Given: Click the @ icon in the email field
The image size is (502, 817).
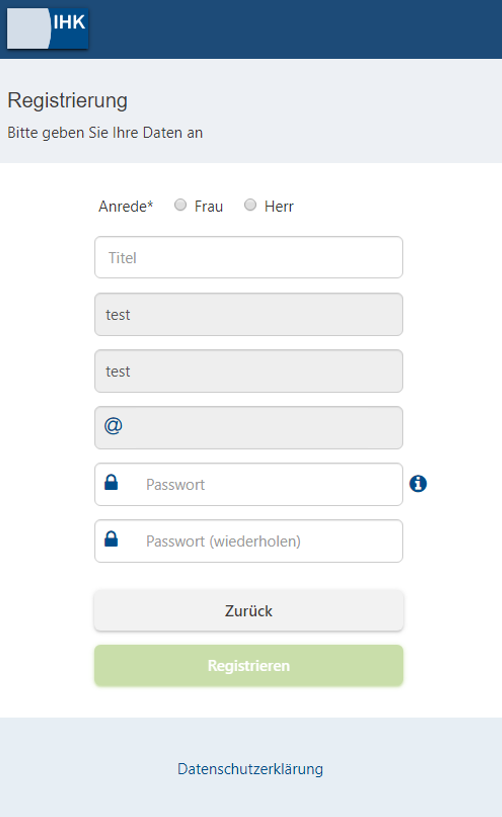Looking at the screenshot, I should tap(113, 426).
